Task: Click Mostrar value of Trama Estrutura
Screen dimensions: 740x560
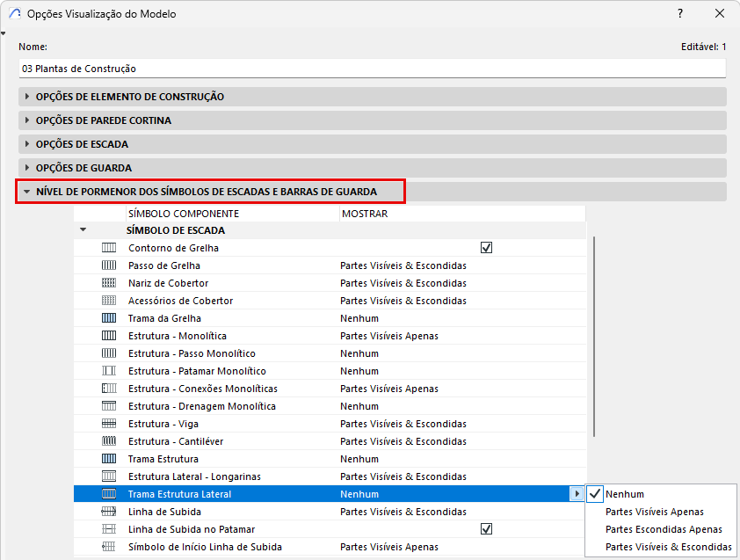Action: [x=359, y=459]
